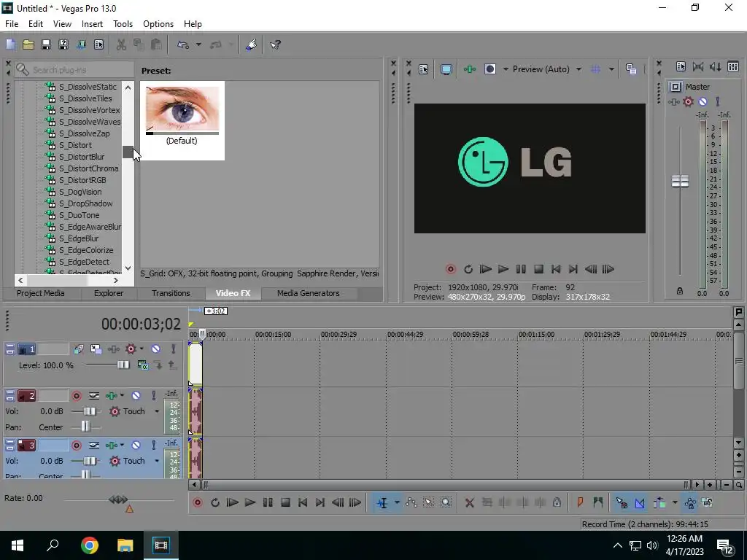The height and width of the screenshot is (560, 747).
Task: Open Track FX on audio track 2
Action: (112, 396)
